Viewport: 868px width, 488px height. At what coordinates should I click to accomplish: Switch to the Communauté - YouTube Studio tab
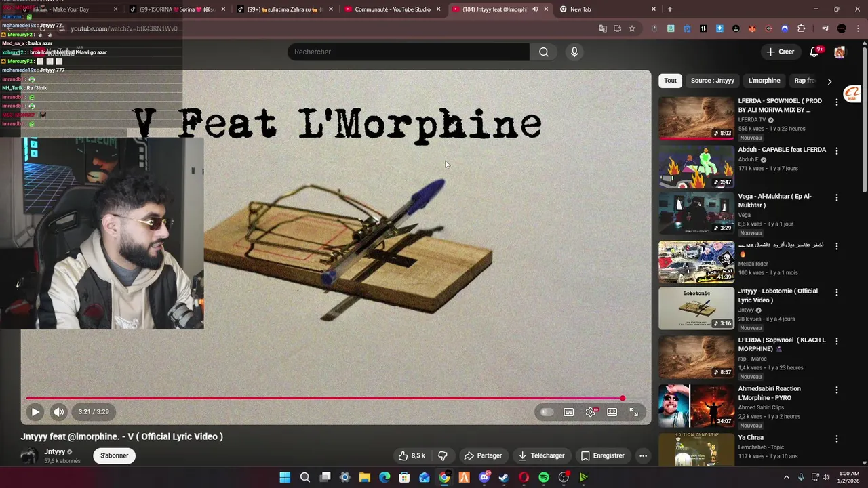click(392, 9)
